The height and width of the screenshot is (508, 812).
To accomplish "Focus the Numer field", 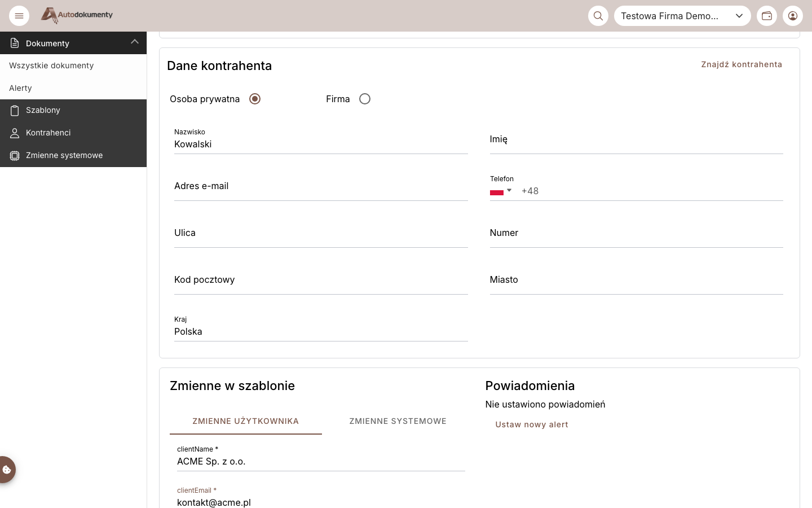I will tap(637, 233).
